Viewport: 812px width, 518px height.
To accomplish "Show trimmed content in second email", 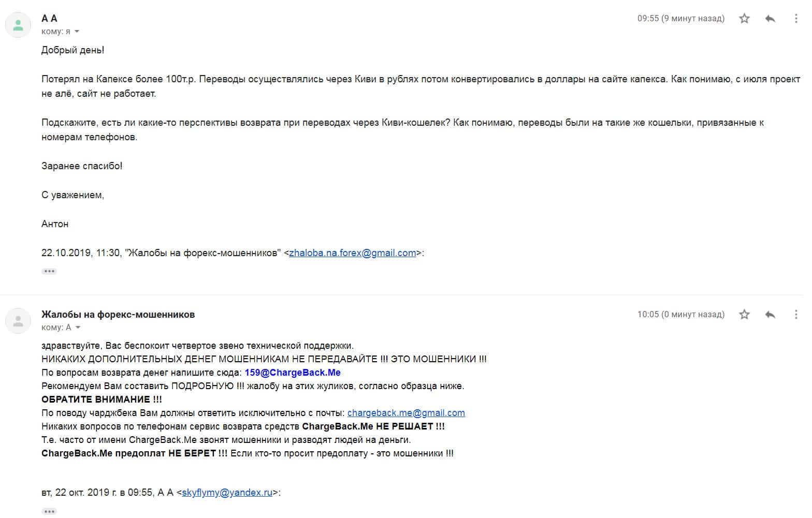I will coord(49,511).
